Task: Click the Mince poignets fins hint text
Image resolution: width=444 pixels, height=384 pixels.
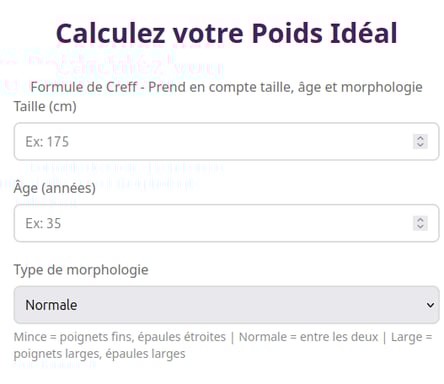Action: pos(120,337)
